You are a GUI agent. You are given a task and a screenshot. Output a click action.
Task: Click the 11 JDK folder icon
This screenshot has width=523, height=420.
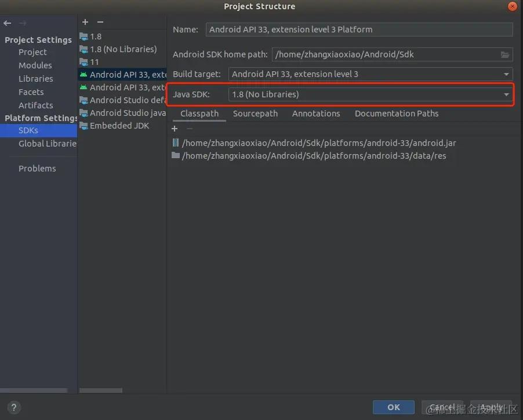pos(83,62)
